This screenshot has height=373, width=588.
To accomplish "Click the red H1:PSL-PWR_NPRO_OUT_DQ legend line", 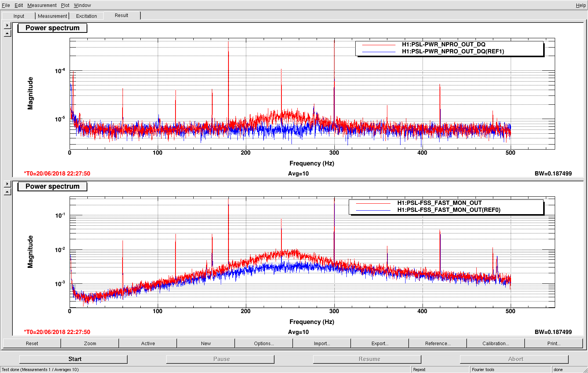I will pyautogui.click(x=378, y=45).
